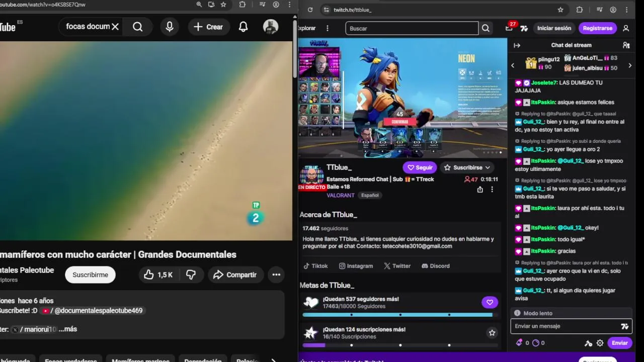644x362 pixels.
Task: Open the Instagram link of TTblue_
Action: pyautogui.click(x=356, y=266)
